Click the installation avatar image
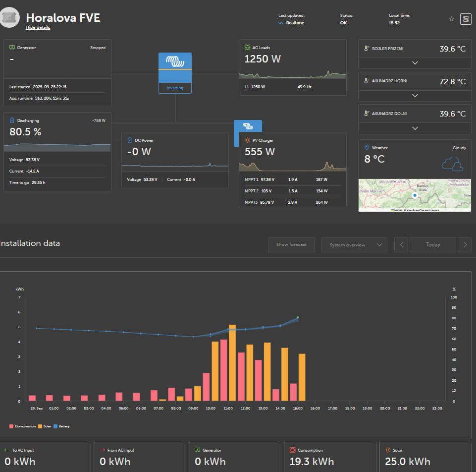This screenshot has height=472, width=476. (x=9, y=17)
